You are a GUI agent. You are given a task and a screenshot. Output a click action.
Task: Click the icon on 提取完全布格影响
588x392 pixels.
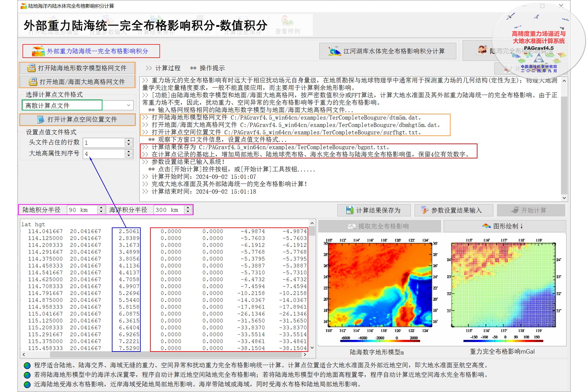(x=352, y=226)
